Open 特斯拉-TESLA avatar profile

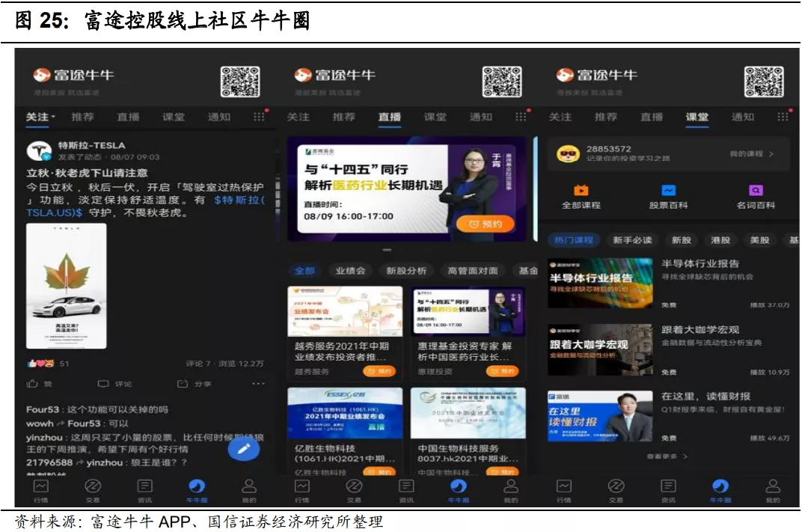click(39, 151)
